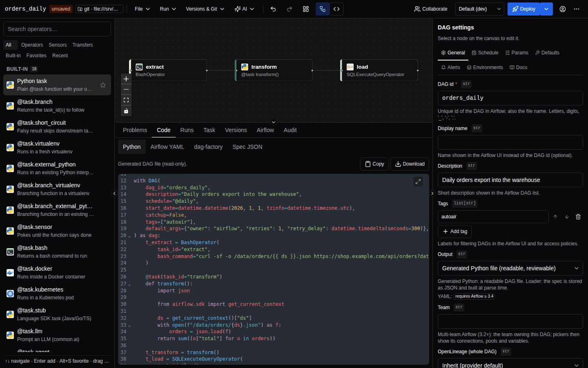Open the Run menu
Viewport: 588px width, 368px height.
pos(168,9)
